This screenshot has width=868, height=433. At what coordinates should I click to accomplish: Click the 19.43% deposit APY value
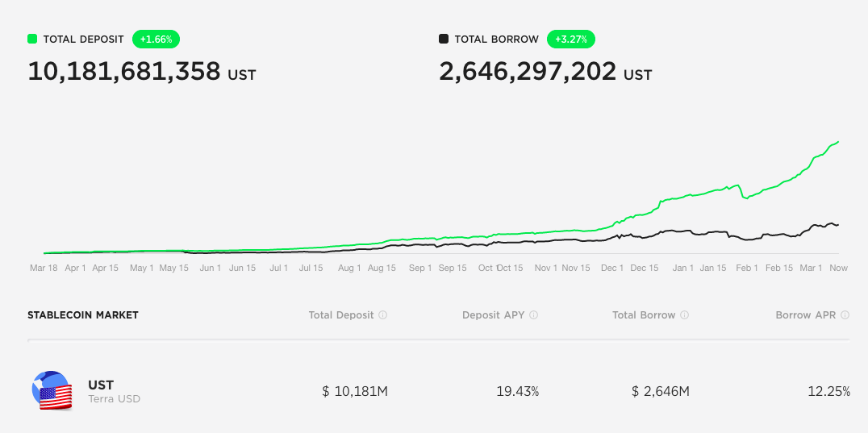[517, 392]
